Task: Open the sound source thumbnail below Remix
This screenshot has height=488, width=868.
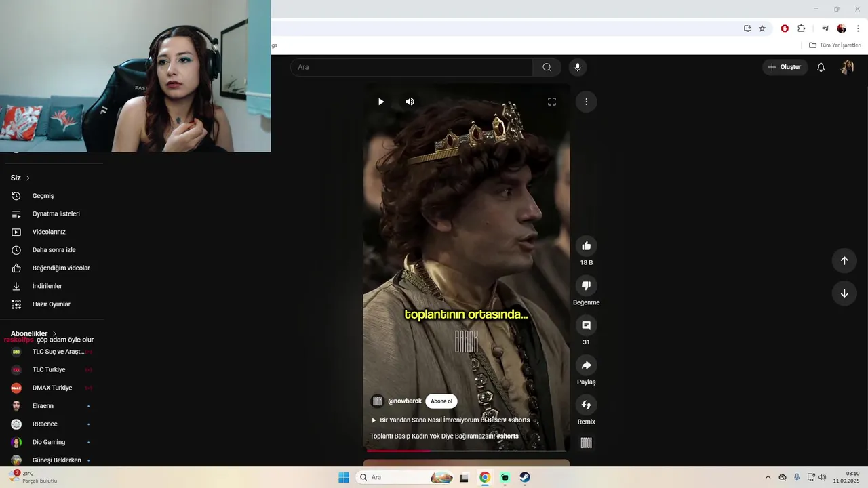Action: point(587,443)
